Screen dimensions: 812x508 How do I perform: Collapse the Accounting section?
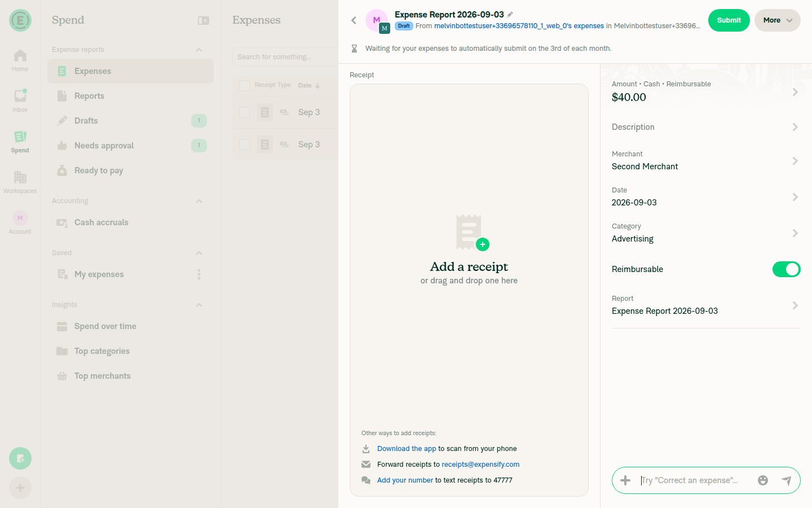199,201
